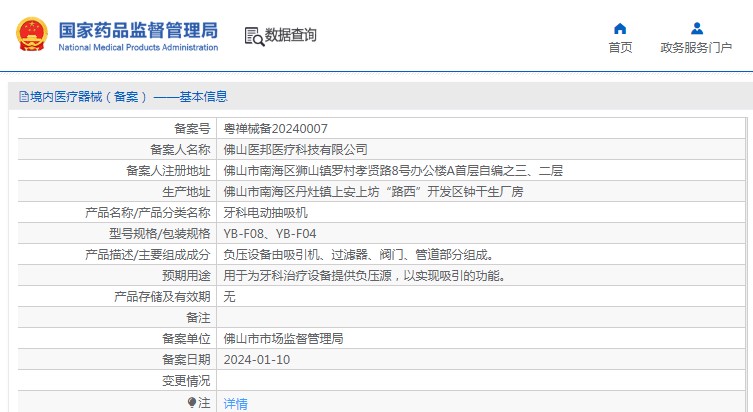The width and height of the screenshot is (753, 412).
Task: Open 政务服务门户 portal link
Action: click(696, 48)
